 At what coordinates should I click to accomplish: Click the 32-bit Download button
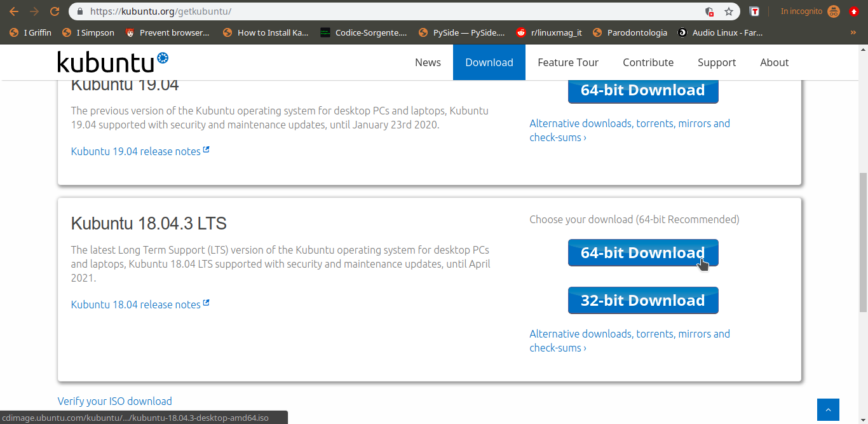click(x=643, y=301)
